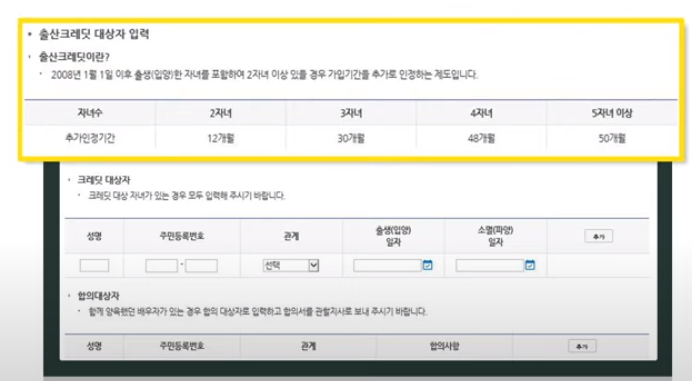Click the 3자녀 column header

[351, 113]
